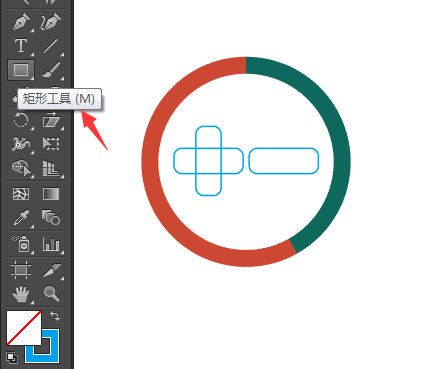Select the Slice tool
The image size is (433, 369).
coord(52,270)
